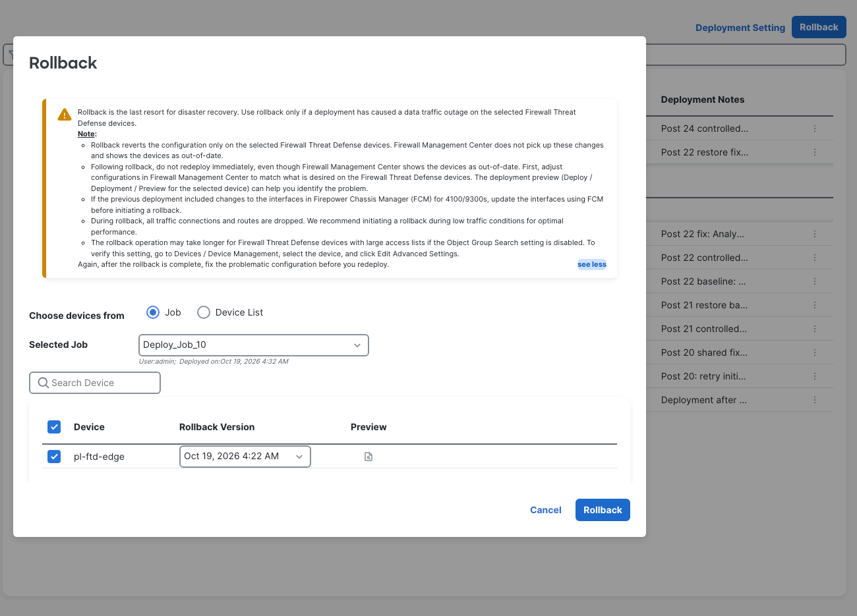
Task: Click the Device column header
Action: [89, 427]
